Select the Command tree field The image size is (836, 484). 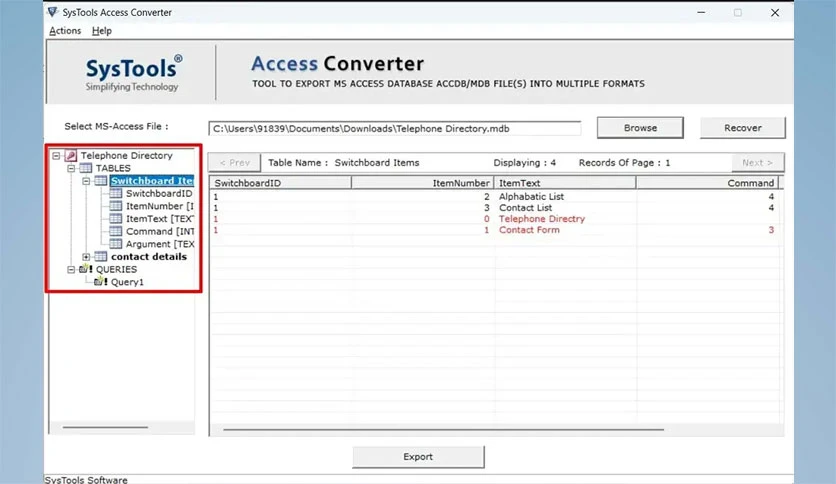(x=159, y=231)
